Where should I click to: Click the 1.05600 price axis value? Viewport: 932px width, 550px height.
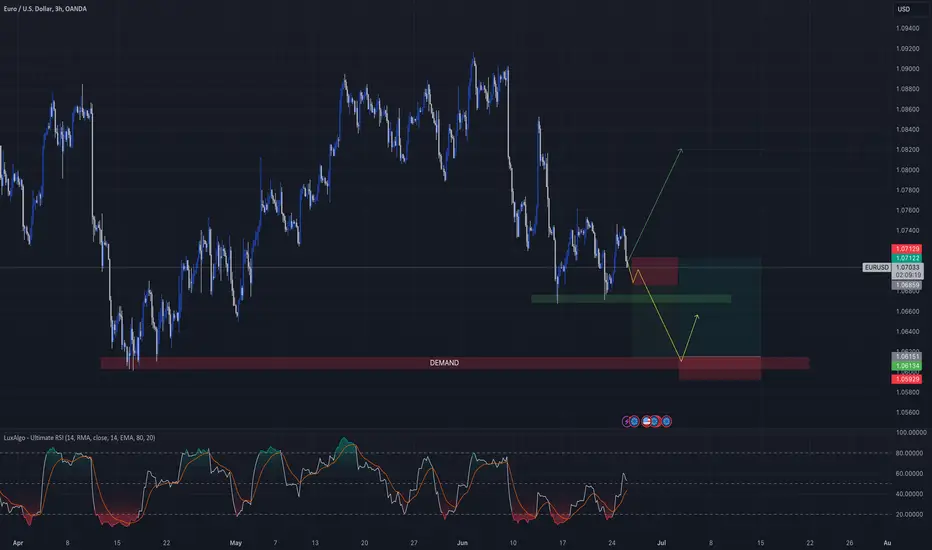point(907,412)
